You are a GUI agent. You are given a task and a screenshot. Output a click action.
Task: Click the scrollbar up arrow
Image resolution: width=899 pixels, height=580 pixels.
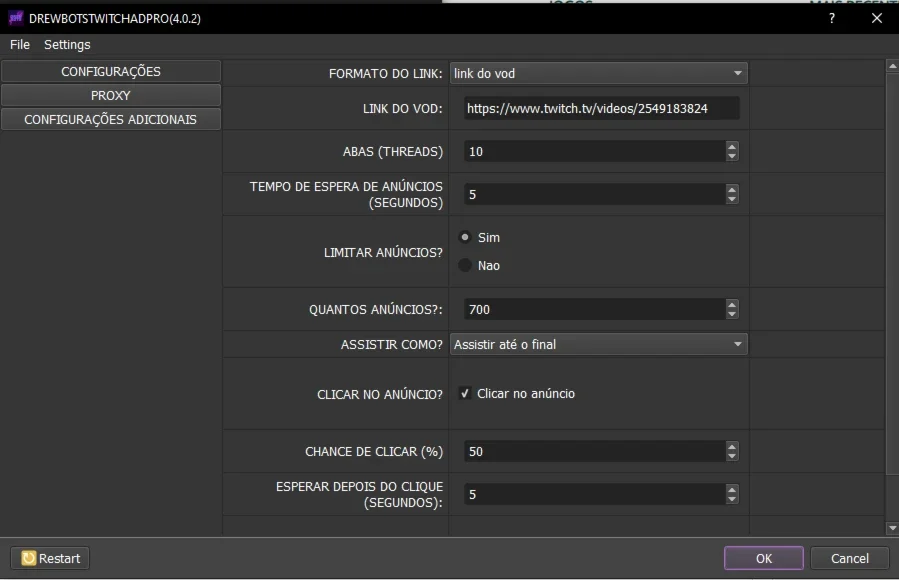[892, 66]
